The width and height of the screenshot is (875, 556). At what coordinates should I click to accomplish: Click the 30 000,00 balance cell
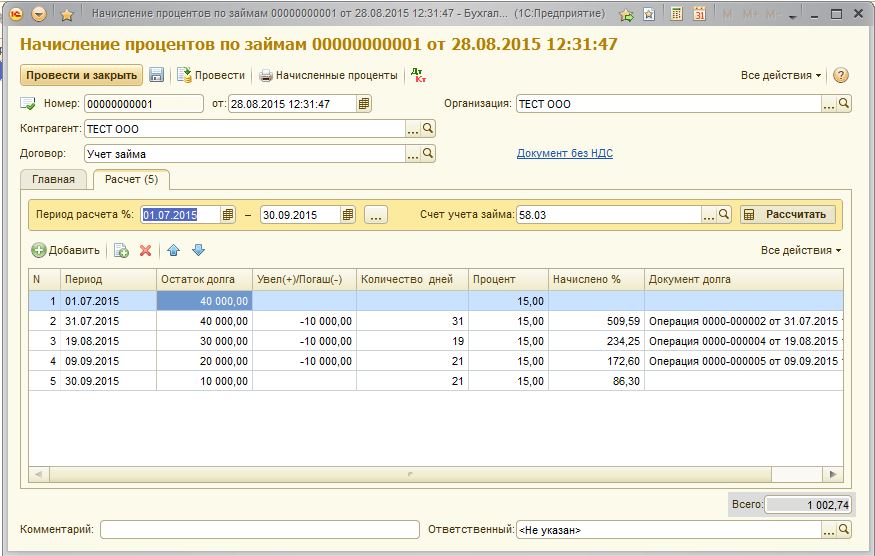[x=204, y=341]
